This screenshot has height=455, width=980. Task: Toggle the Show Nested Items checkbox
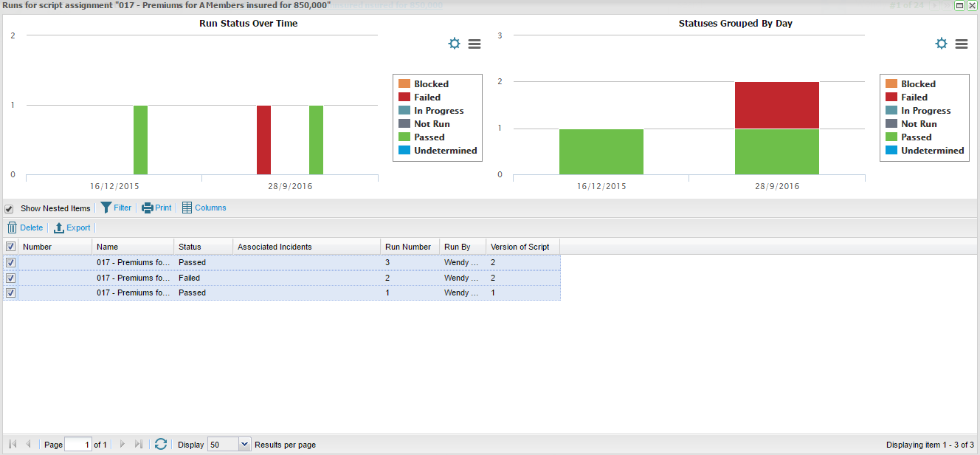9,209
